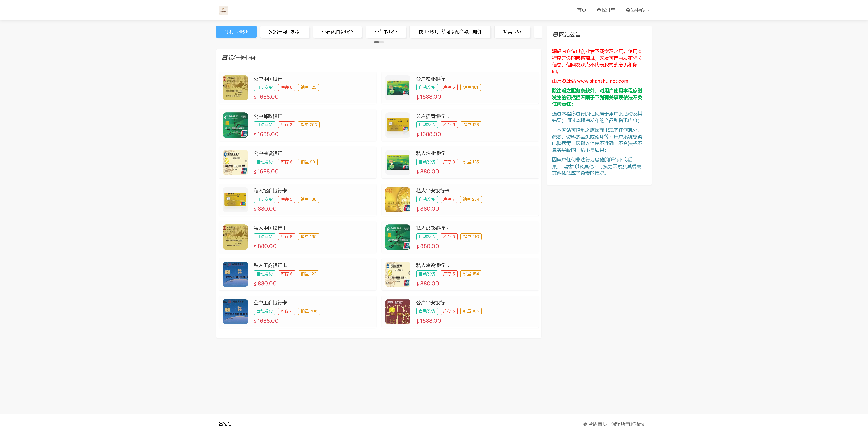This screenshot has height=434, width=868.
Task: Click 查找订单 in the top navigation
Action: (606, 10)
